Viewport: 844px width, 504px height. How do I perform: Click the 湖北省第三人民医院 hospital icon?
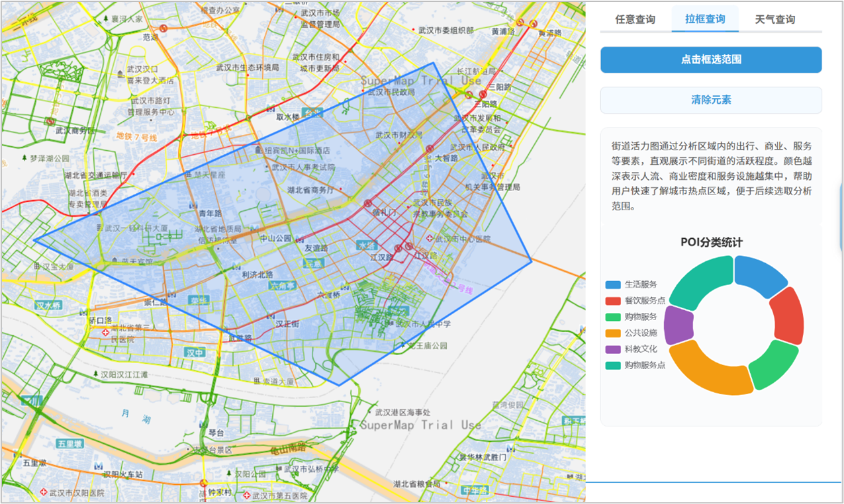(x=106, y=331)
